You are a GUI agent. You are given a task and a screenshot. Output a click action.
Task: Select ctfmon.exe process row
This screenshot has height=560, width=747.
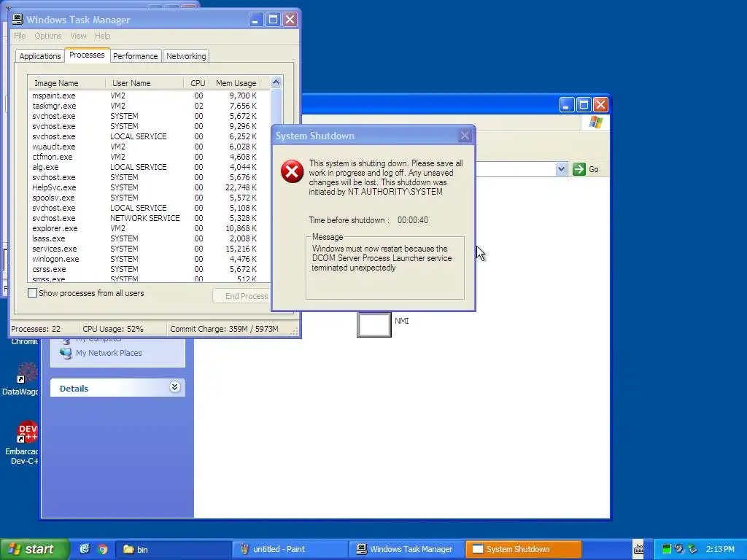[x=150, y=157]
